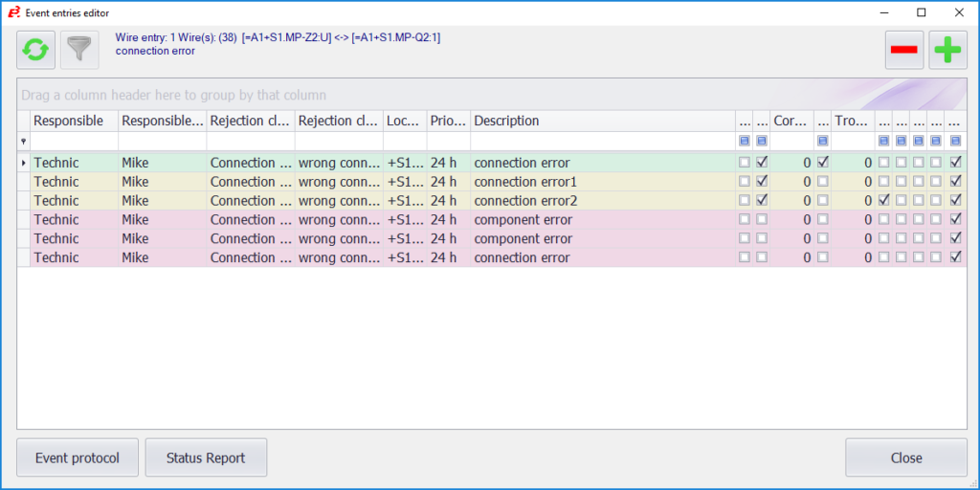Toggle the checkbox after Cor... in the first row

point(823,163)
